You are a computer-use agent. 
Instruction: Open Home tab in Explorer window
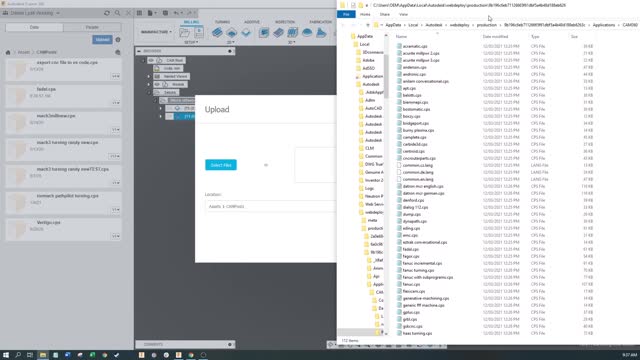pos(365,14)
